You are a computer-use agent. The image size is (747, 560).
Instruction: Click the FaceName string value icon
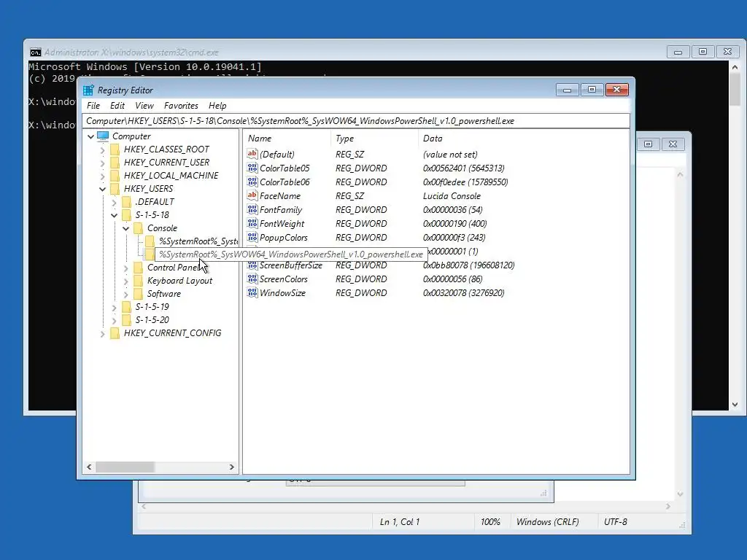[252, 195]
